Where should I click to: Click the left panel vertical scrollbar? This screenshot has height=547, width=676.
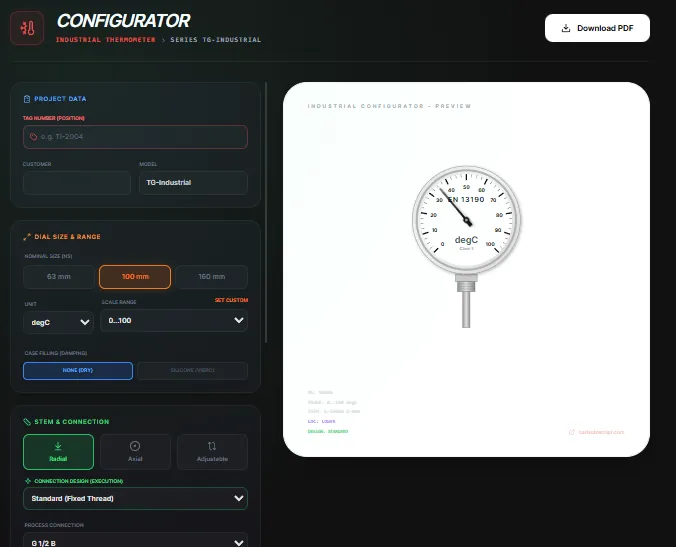266,213
